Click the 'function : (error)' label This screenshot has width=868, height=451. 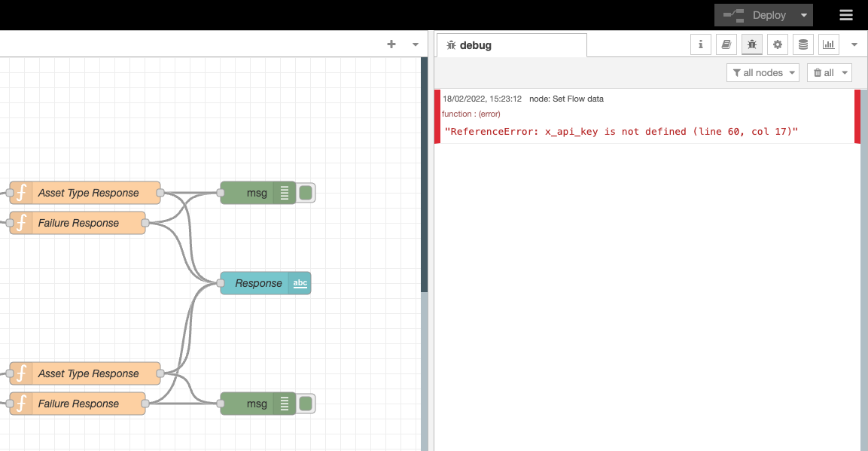pyautogui.click(x=471, y=114)
